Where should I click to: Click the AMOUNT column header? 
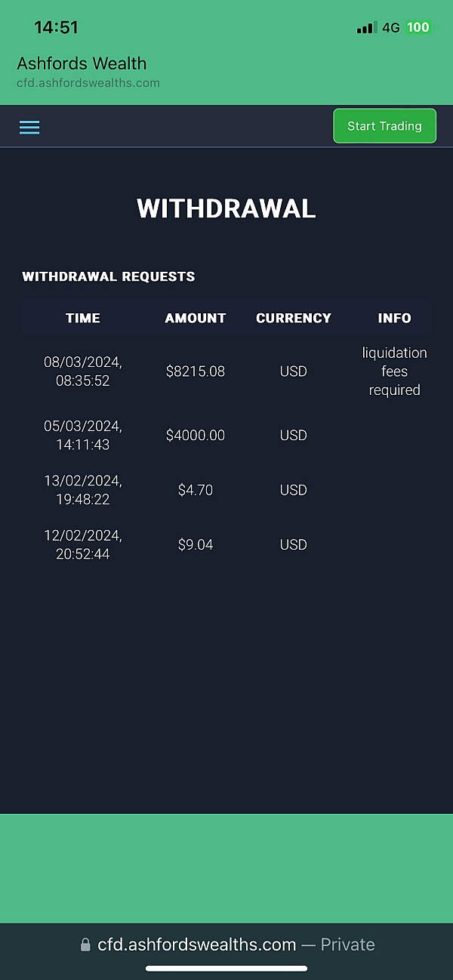196,318
